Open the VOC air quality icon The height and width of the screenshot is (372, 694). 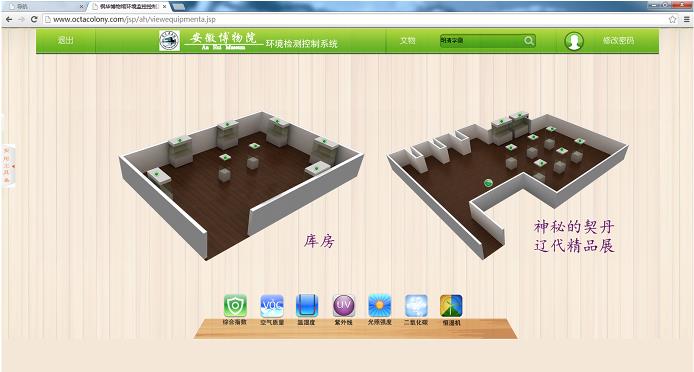coord(272,306)
